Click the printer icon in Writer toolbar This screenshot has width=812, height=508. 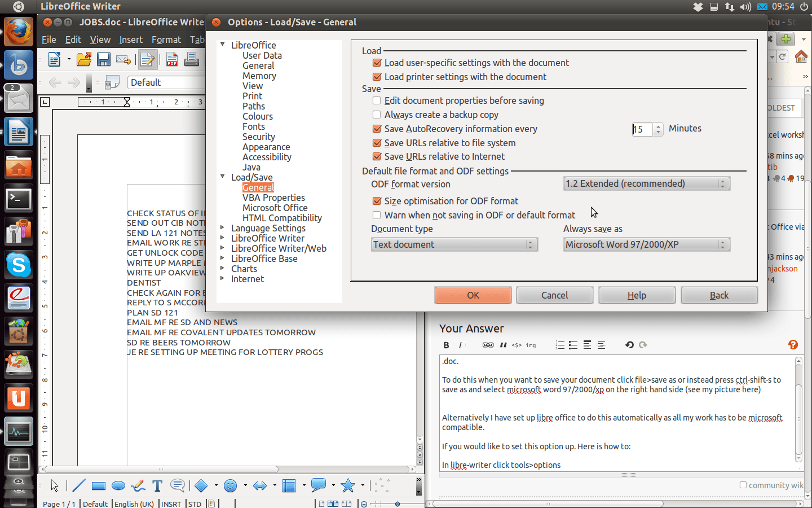[192, 59]
